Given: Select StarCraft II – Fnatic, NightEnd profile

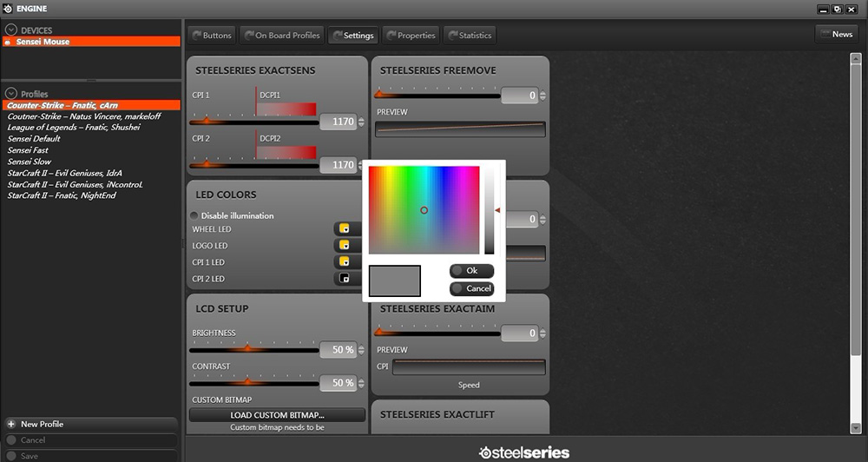Looking at the screenshot, I should [x=62, y=195].
